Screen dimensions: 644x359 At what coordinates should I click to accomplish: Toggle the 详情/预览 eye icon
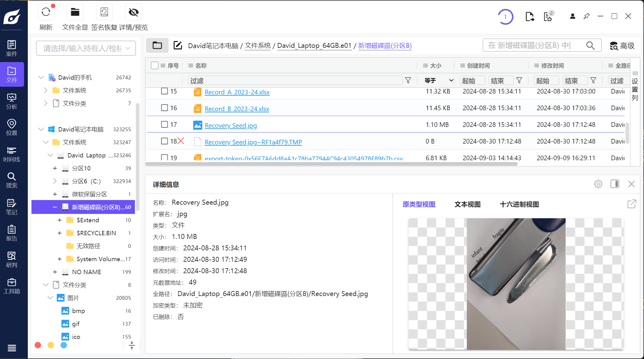tap(133, 12)
